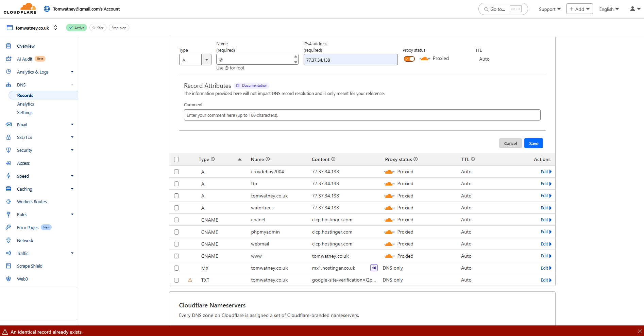Open the record Type dropdown
The height and width of the screenshot is (336, 644).
point(195,60)
